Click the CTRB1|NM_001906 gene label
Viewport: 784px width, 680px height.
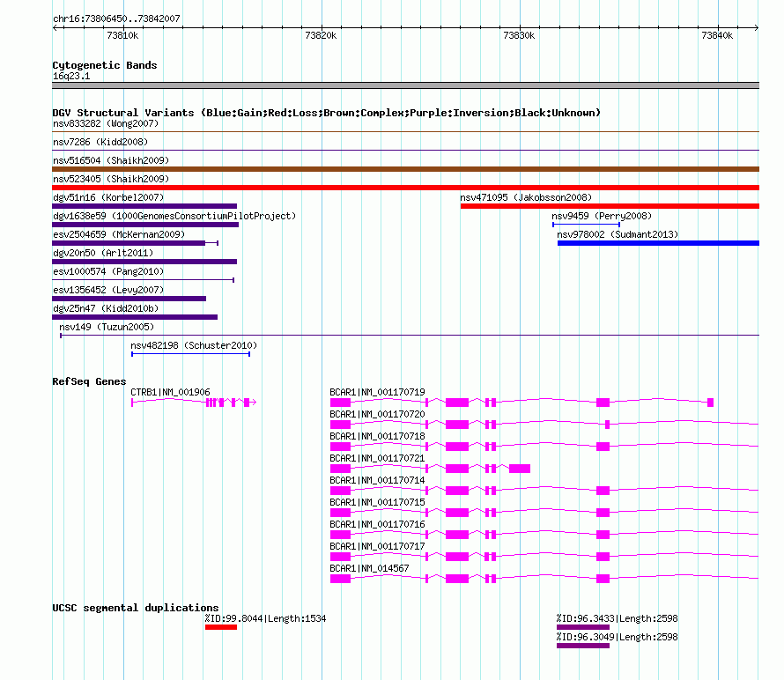[171, 392]
